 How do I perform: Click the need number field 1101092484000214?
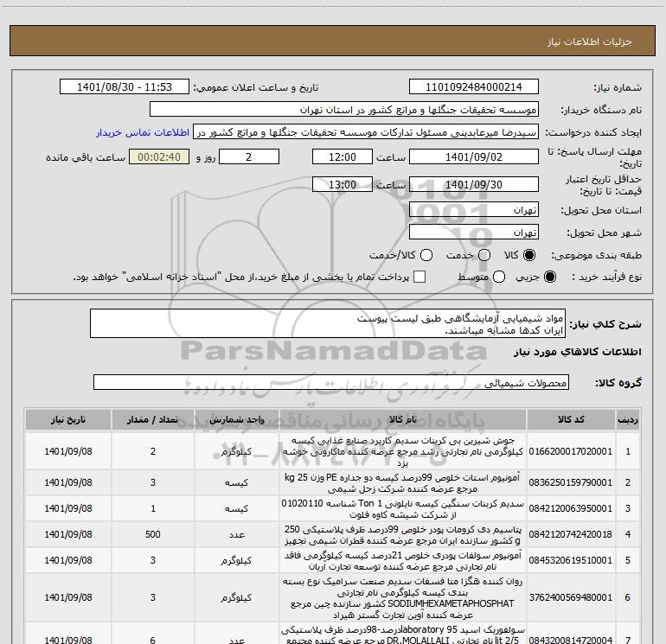coord(474,86)
